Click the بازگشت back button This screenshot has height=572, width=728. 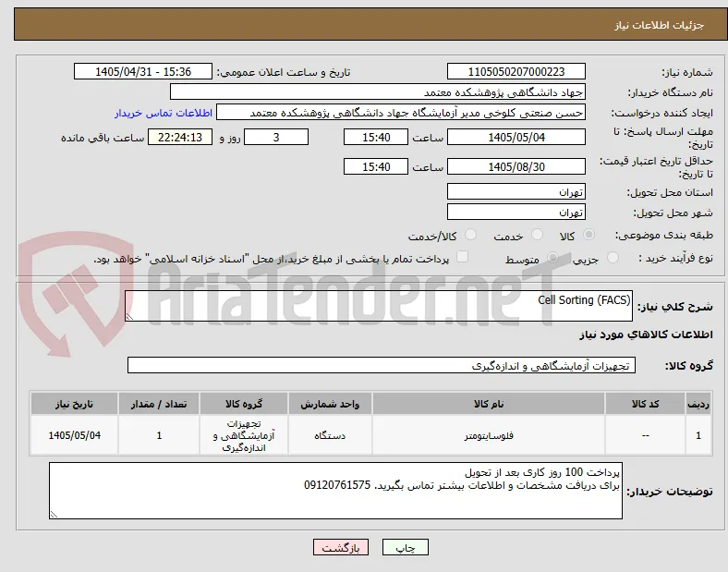[340, 547]
